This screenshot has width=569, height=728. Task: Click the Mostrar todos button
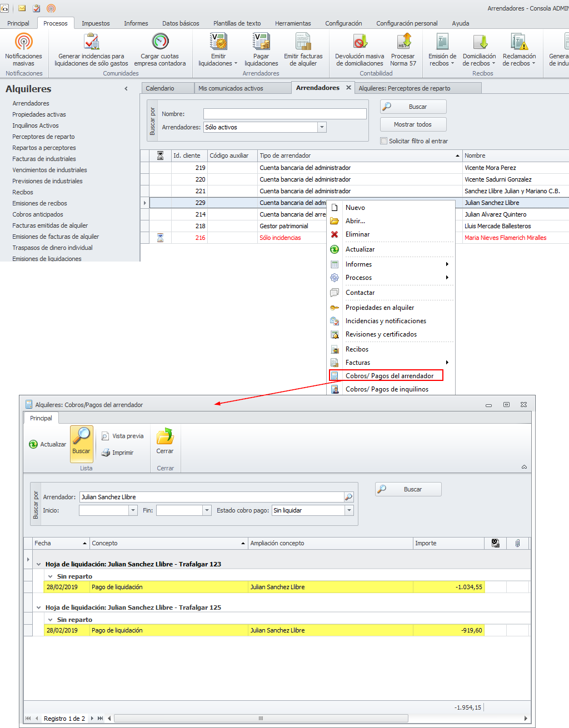point(413,124)
